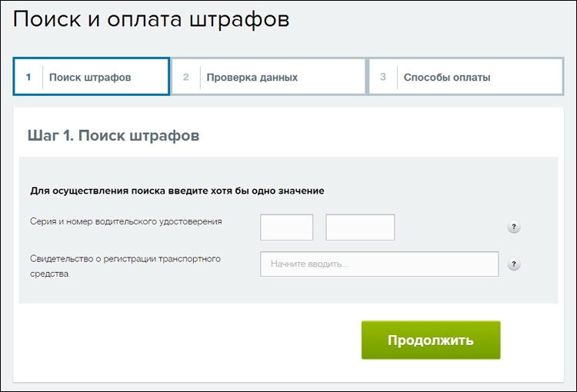Click the help icon for registration certificate
577x392 pixels.
[x=514, y=264]
